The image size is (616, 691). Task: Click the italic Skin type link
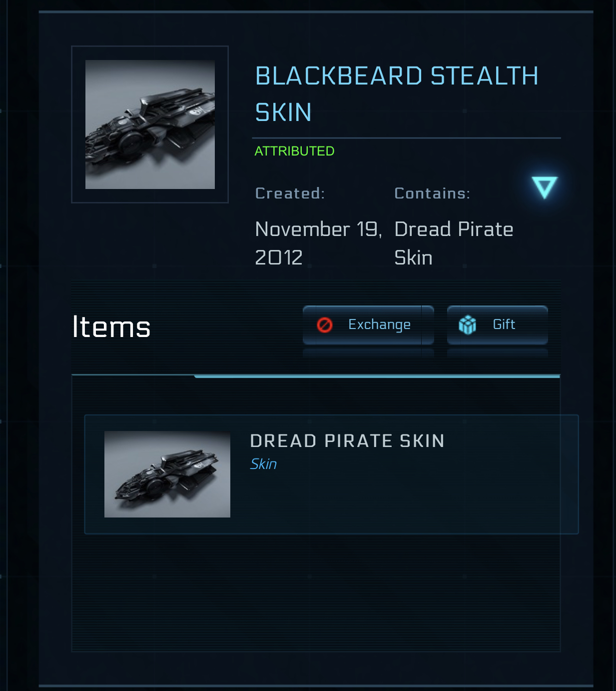coord(263,464)
